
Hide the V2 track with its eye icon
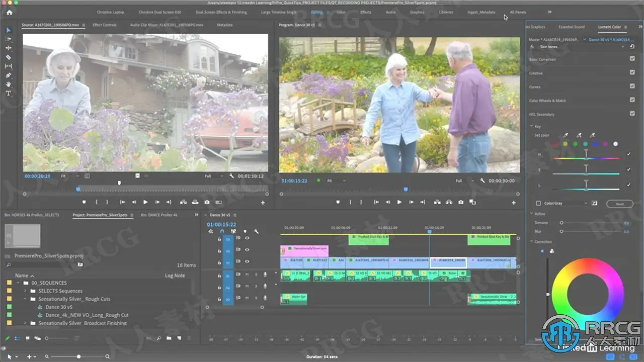[247, 250]
